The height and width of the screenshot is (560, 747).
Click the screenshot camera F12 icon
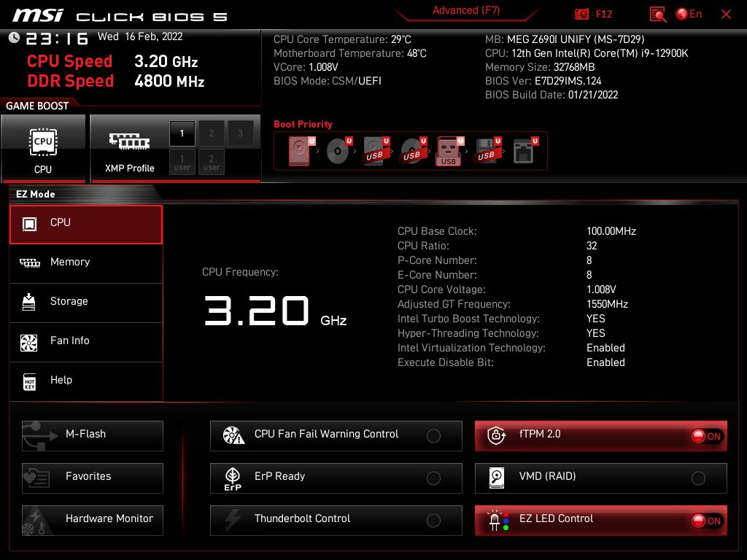tap(581, 15)
